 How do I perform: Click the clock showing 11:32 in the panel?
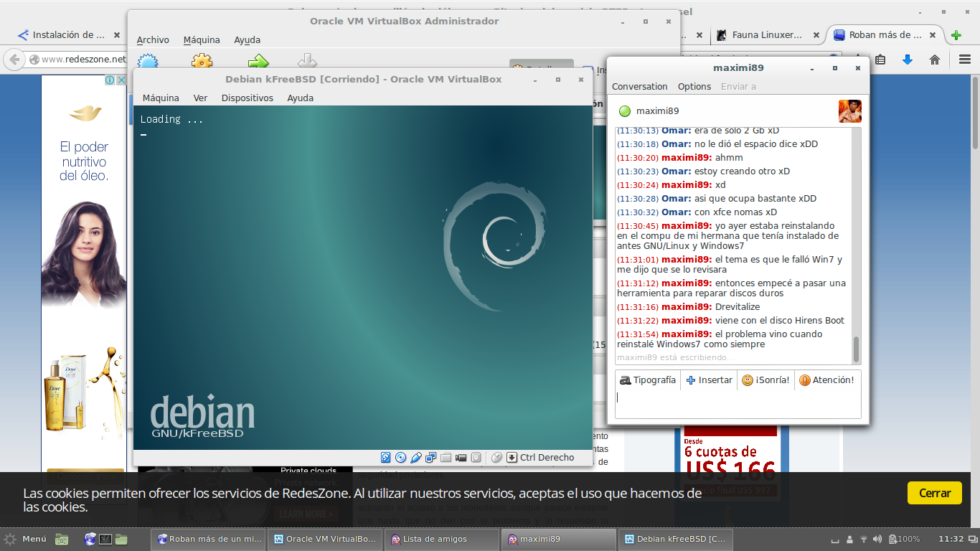(951, 539)
